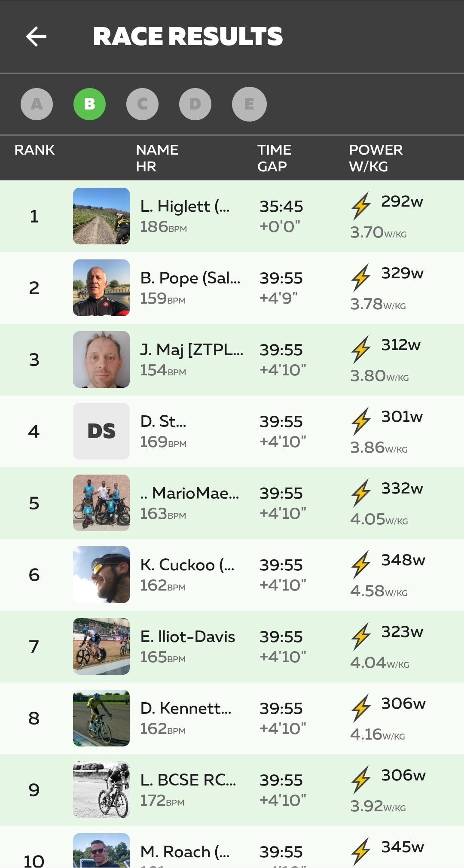Select category A results

(x=37, y=104)
